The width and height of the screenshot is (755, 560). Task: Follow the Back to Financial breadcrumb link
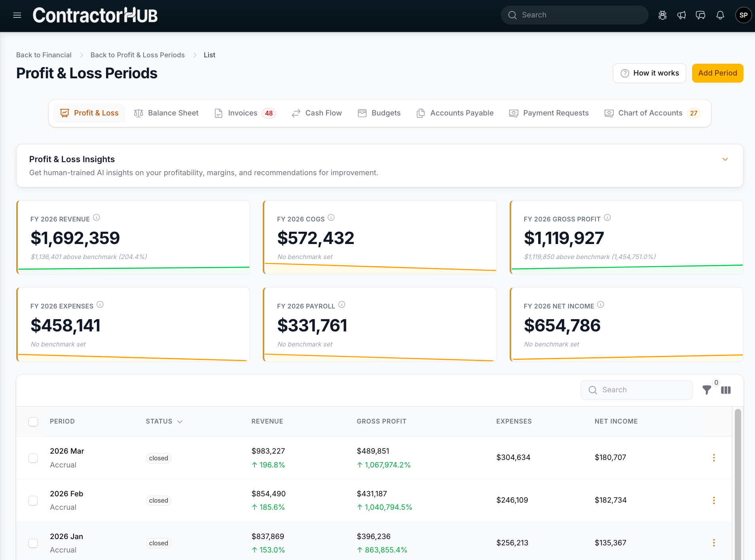click(x=44, y=55)
